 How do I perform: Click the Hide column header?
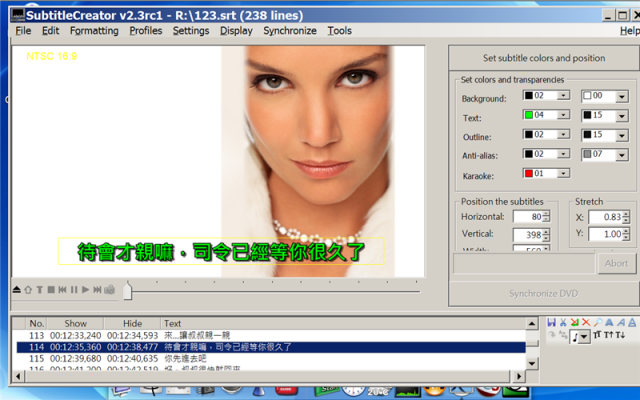pyautogui.click(x=132, y=323)
